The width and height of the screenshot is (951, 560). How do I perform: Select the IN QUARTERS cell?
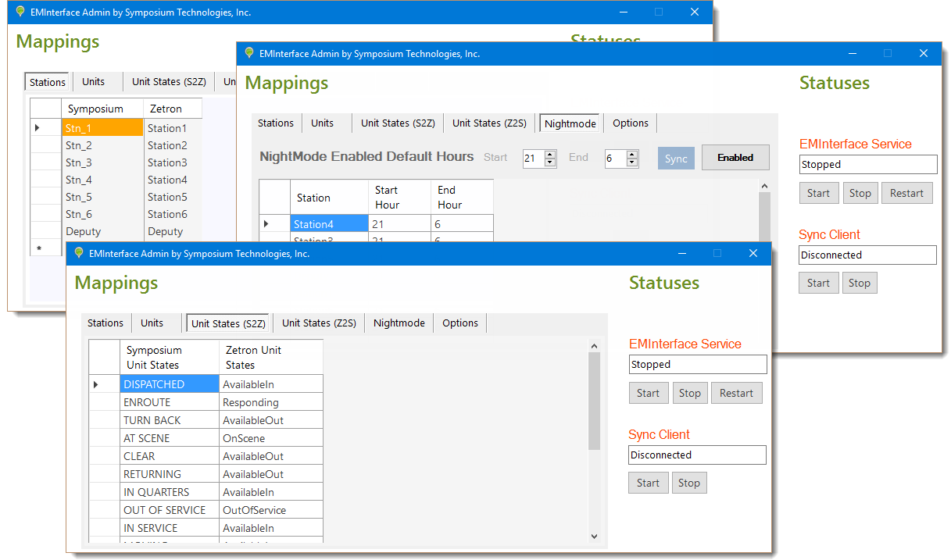170,492
